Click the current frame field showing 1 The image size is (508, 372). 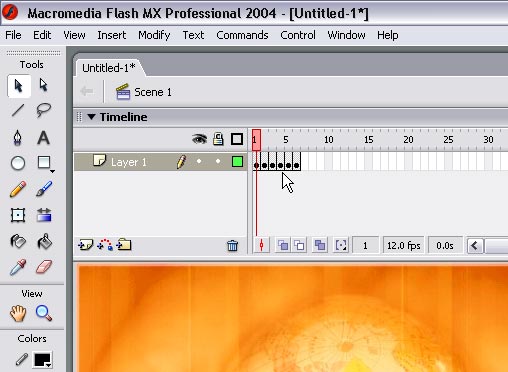tap(365, 246)
